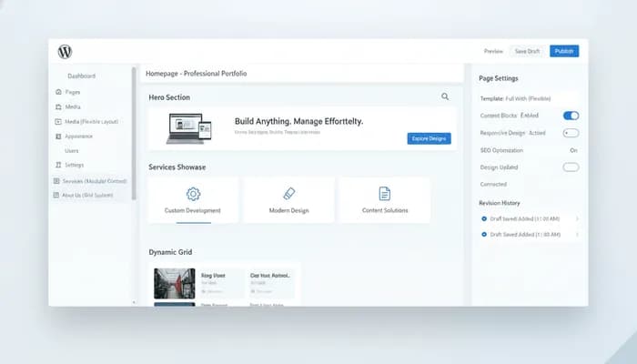Open Settings menu item
Image resolution: width=637 pixels, height=364 pixels.
(x=75, y=165)
